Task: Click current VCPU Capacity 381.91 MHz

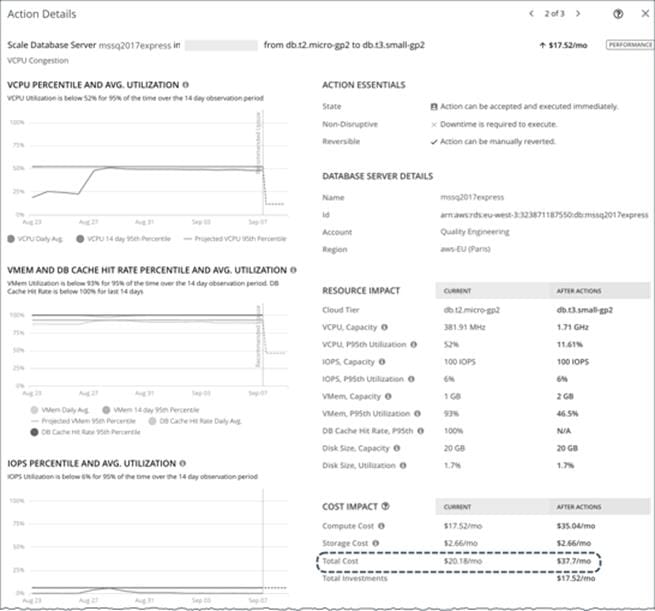Action: coord(465,327)
